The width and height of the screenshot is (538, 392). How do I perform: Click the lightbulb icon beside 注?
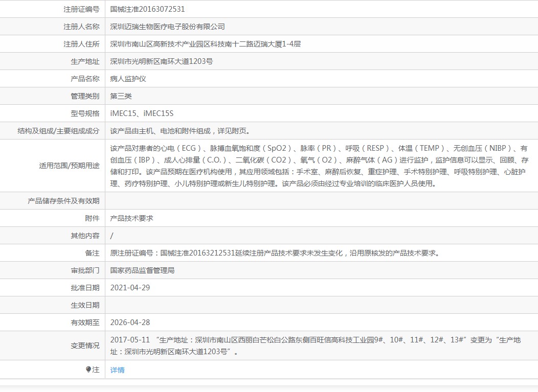coord(88,370)
